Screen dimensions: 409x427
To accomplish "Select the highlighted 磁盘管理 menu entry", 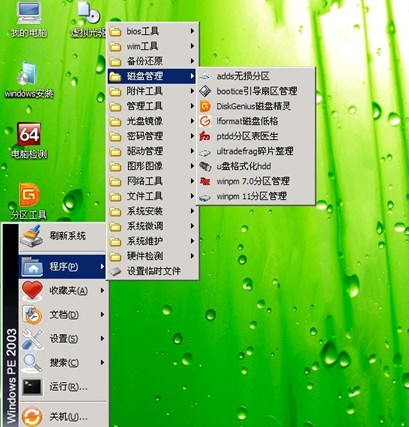I will click(x=153, y=76).
